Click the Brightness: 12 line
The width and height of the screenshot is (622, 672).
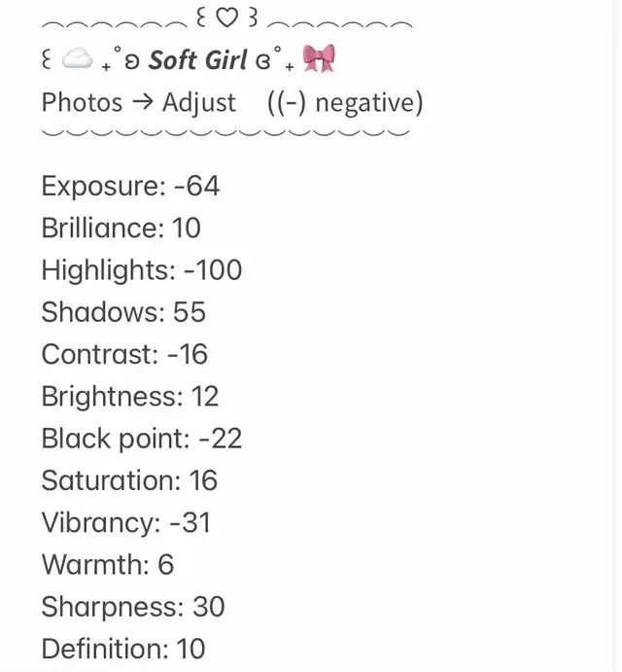(x=130, y=397)
